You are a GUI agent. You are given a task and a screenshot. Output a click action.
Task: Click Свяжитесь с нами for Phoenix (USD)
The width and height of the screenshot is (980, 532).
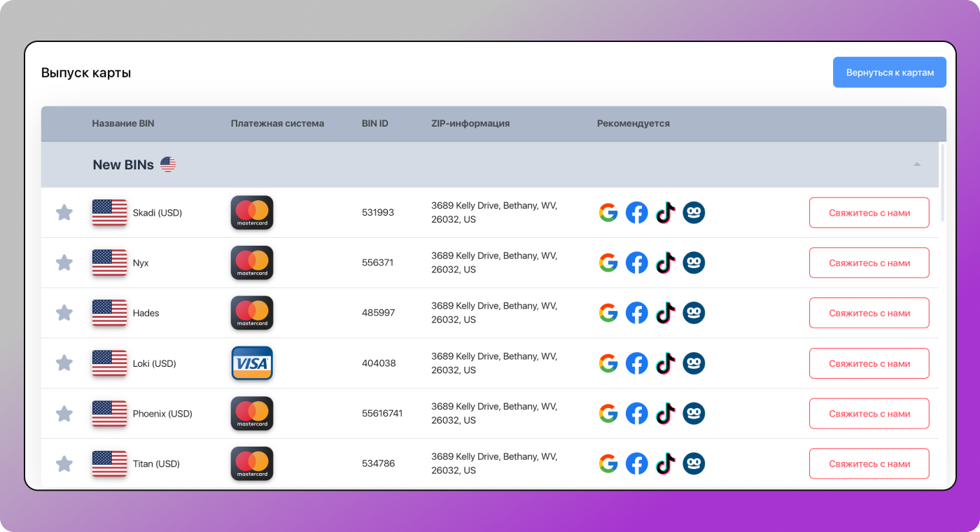pyautogui.click(x=869, y=414)
